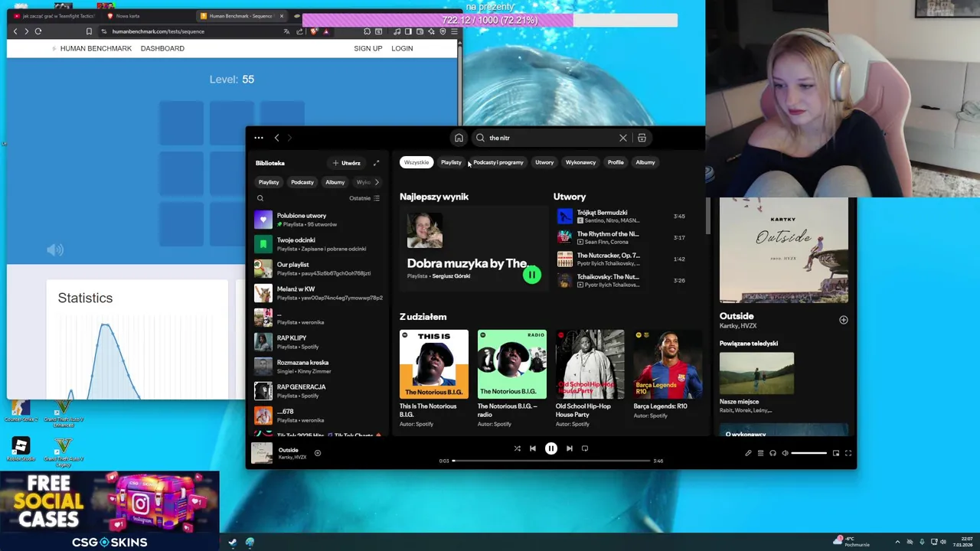
Task: Mute Spotify with the speaker icon
Action: click(x=785, y=453)
